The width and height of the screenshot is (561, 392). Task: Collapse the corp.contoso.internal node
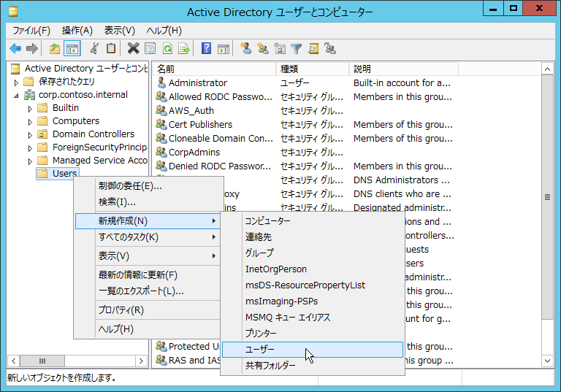(x=16, y=96)
